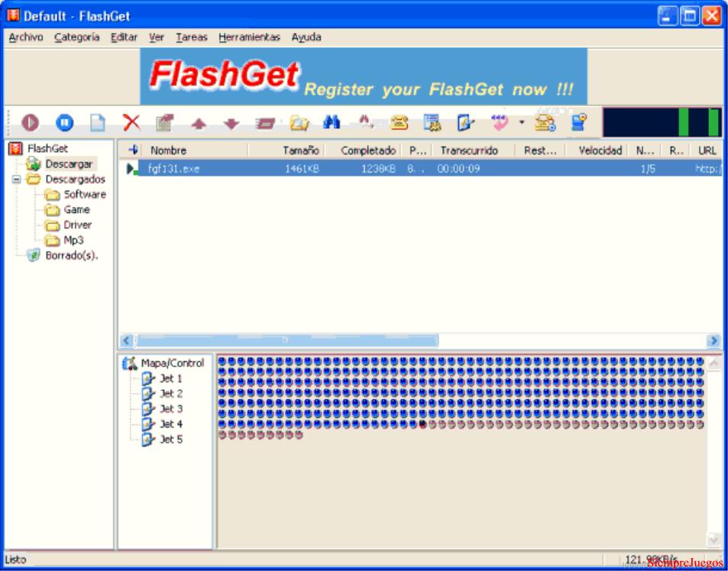Select the Game folder
728x571 pixels.
(76, 210)
